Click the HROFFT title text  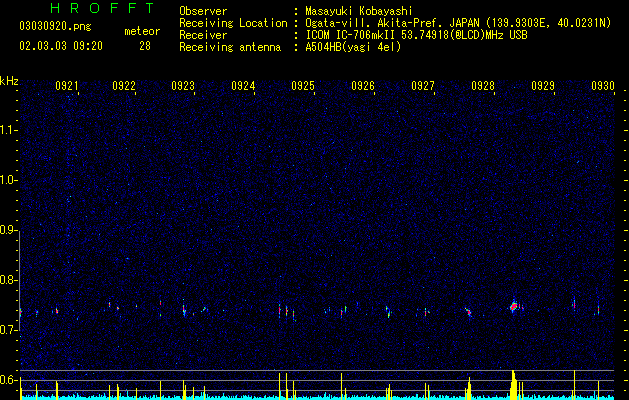(102, 8)
